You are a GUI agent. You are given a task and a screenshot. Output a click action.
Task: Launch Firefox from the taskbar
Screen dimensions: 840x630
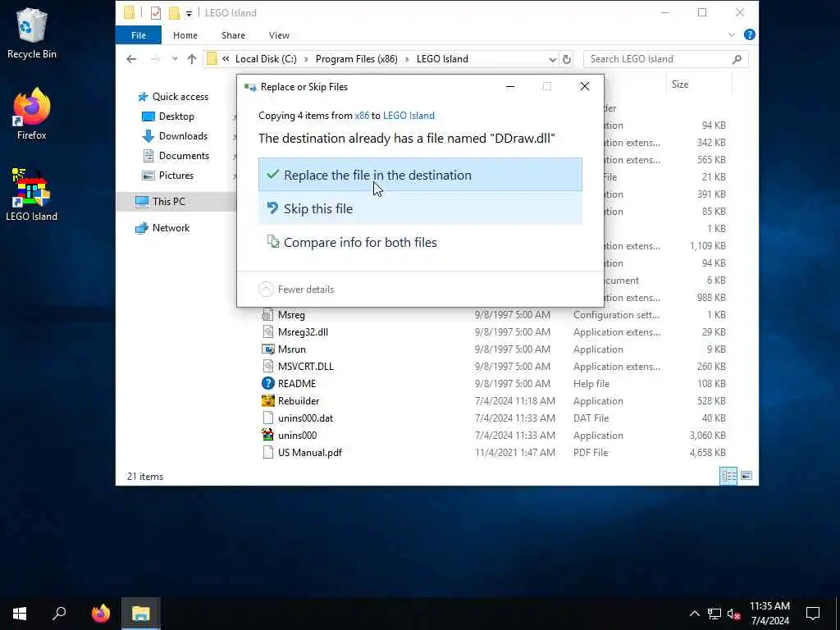tap(100, 614)
